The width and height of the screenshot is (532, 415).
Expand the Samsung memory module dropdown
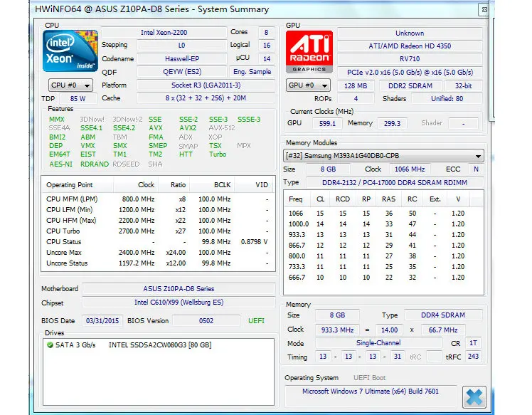coord(383,156)
